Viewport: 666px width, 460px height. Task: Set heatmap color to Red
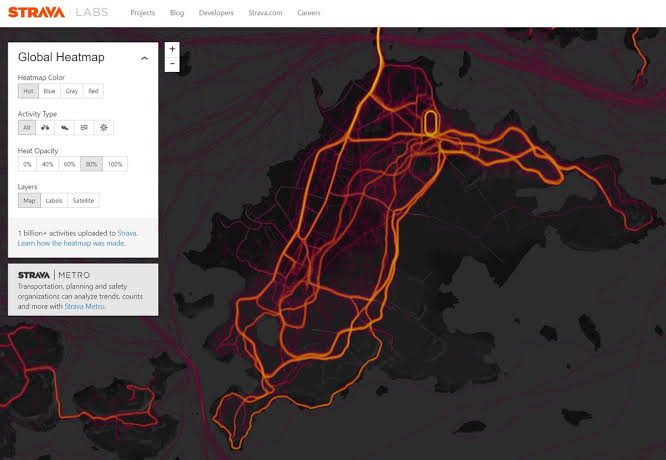[x=93, y=91]
